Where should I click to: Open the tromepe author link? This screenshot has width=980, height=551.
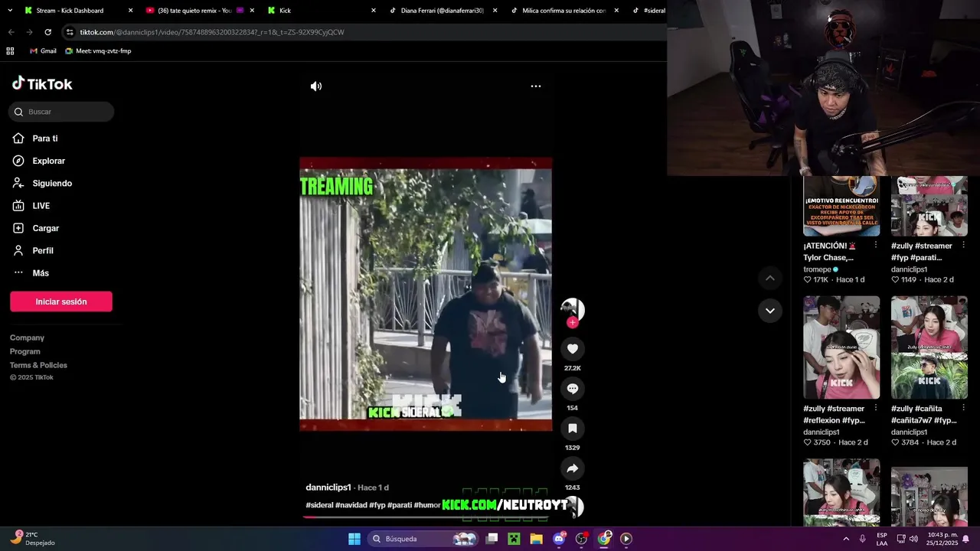[x=817, y=269]
